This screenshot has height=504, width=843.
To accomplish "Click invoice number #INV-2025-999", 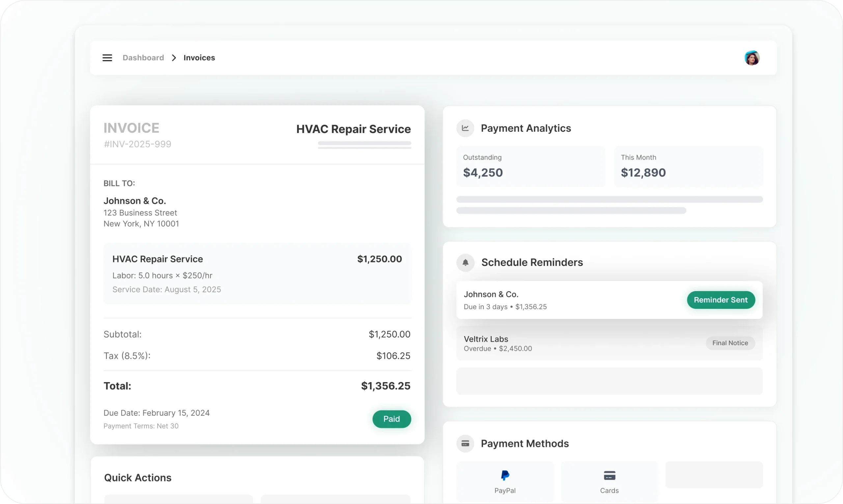I will click(x=137, y=144).
